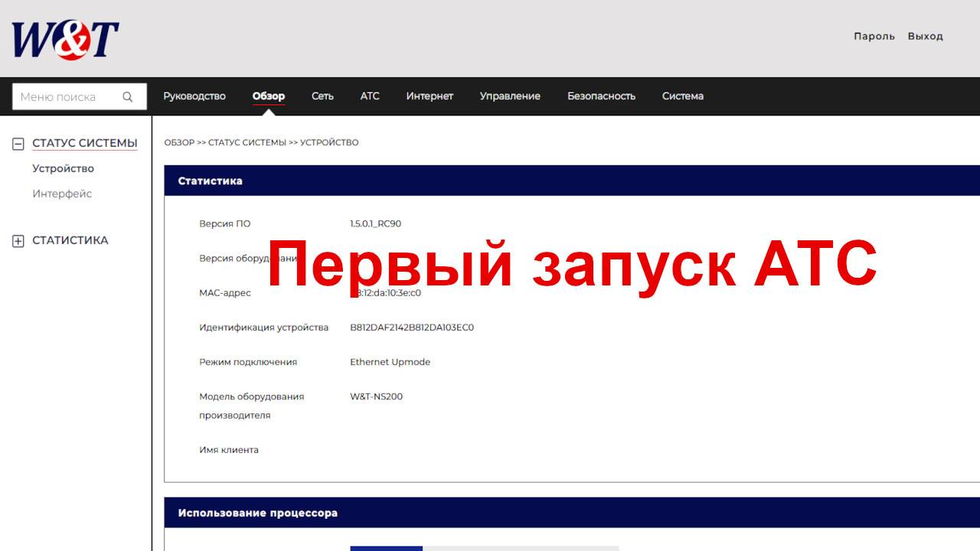Click the W&T logo

pyautogui.click(x=65, y=40)
